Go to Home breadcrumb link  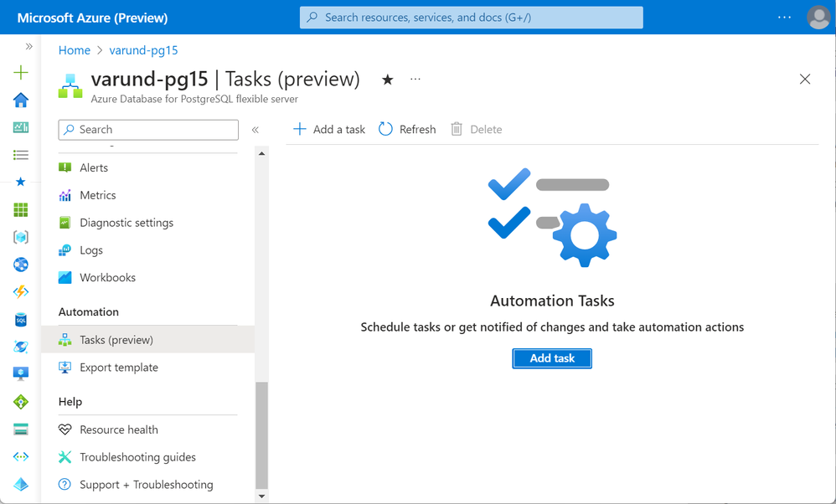pos(75,50)
